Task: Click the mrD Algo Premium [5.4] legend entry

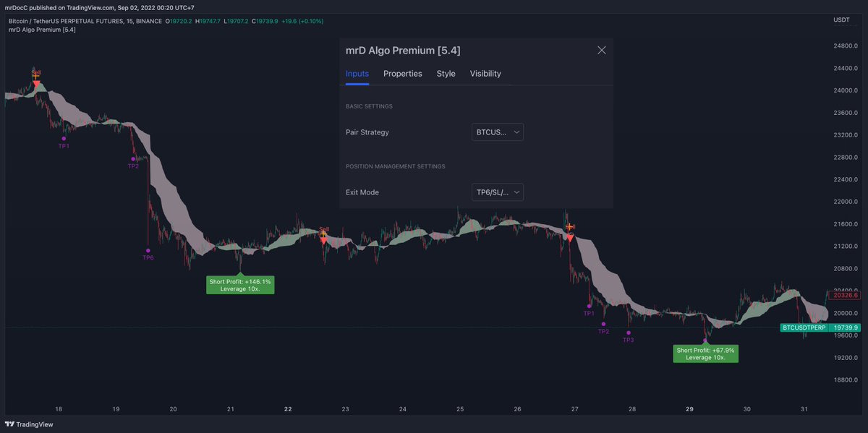Action: coord(41,30)
